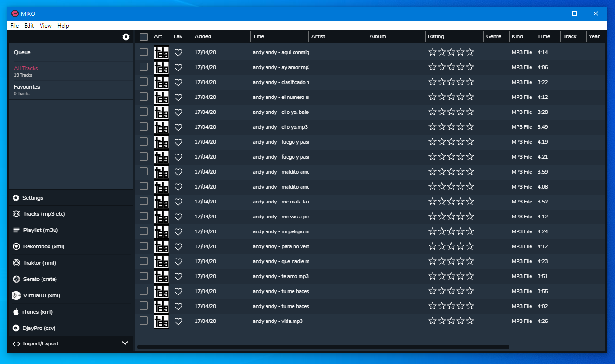Favourite the 'tu me haces' track lasting 3:55
615x364 pixels.
tap(178, 291)
